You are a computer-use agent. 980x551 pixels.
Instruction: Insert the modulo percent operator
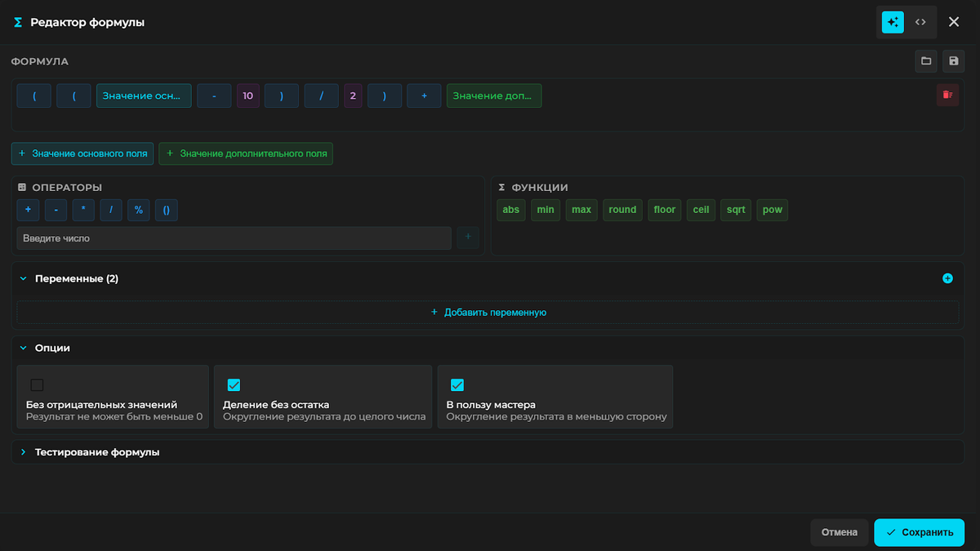point(139,210)
